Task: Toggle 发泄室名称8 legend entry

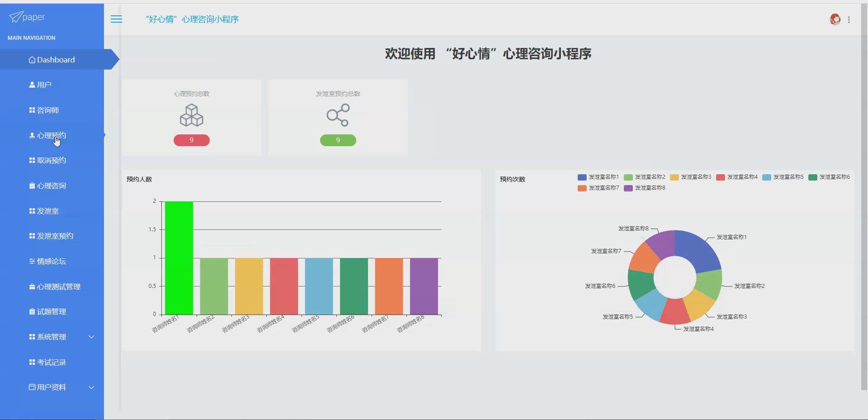Action: (644, 188)
